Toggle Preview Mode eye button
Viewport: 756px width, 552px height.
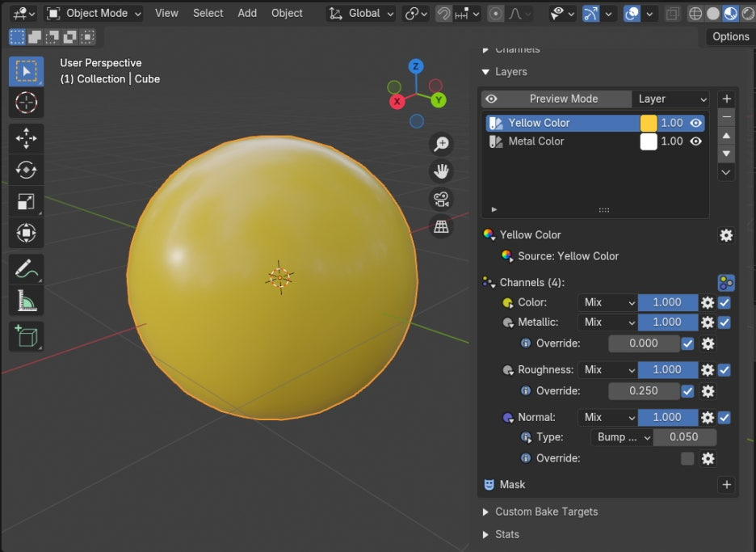click(491, 99)
